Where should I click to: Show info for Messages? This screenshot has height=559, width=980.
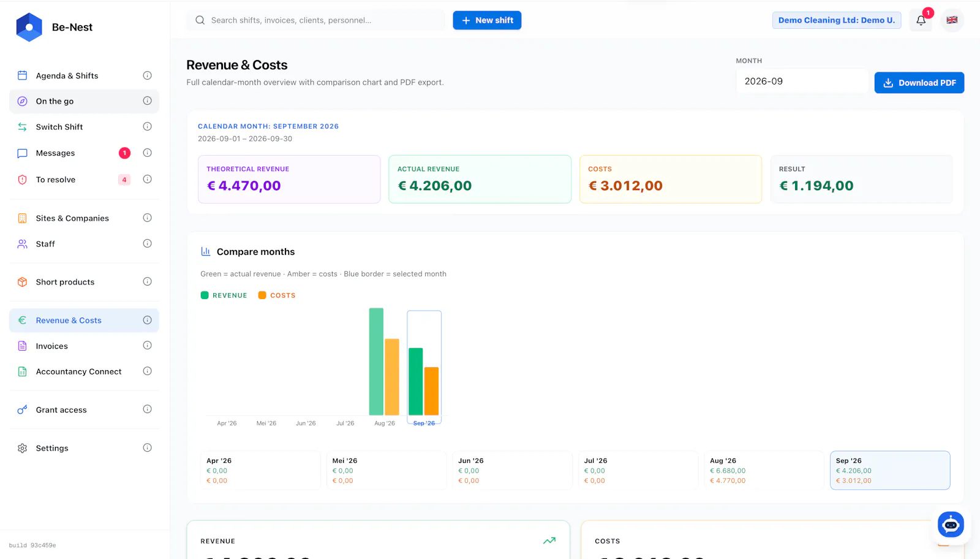[148, 153]
